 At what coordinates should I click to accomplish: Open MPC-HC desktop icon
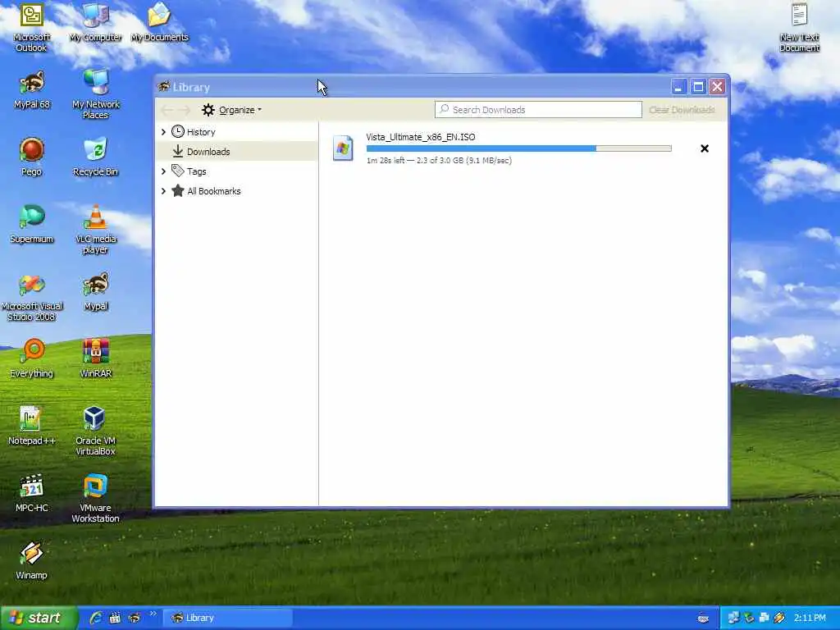tap(31, 494)
